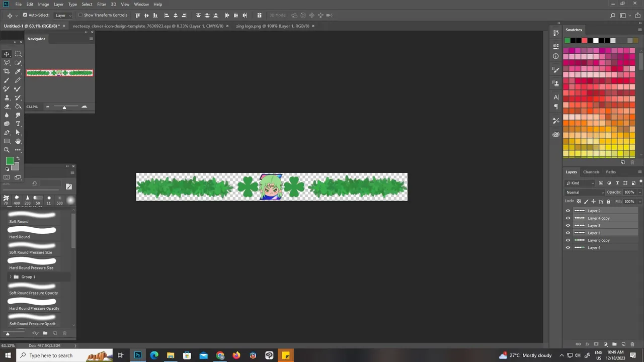Screen dimensions: 644x362
Task: Select the Eraser tool
Action: pyautogui.click(x=7, y=106)
